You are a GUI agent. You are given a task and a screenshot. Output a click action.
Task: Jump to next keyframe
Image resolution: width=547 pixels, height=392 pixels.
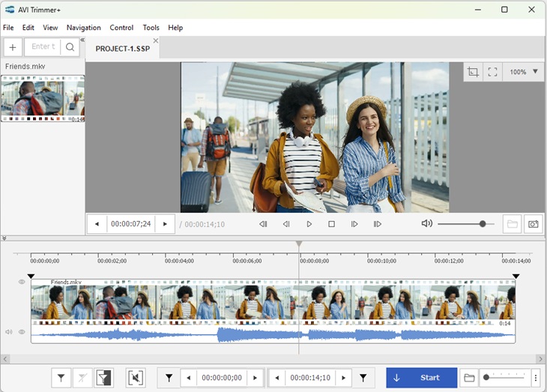(x=377, y=224)
